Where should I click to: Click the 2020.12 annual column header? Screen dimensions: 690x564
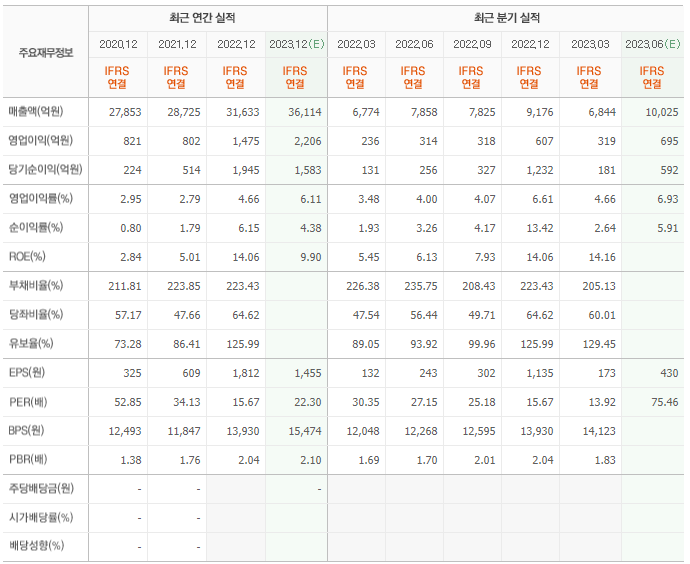coord(118,44)
